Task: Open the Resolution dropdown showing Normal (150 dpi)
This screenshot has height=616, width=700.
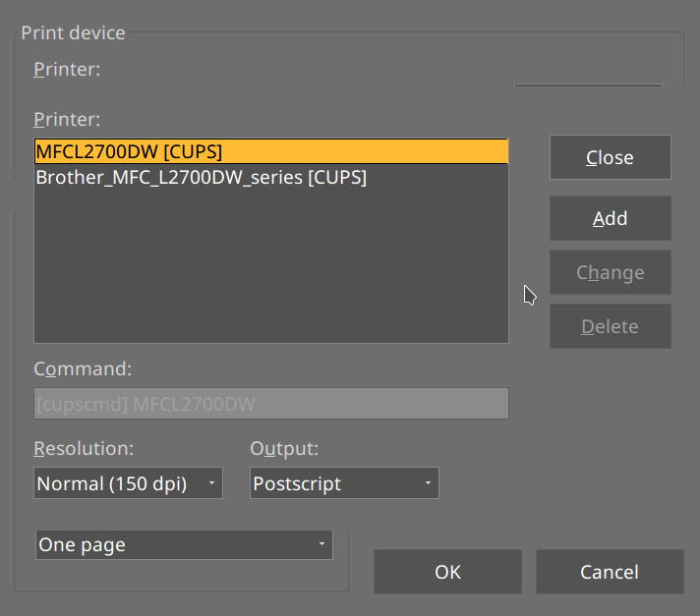Action: (x=127, y=483)
